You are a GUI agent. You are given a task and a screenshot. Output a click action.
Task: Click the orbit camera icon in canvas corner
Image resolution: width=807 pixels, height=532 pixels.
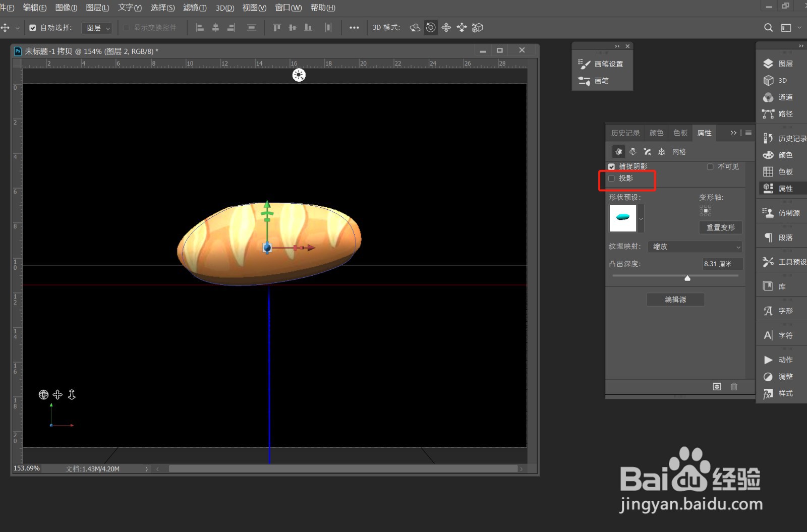coord(44,395)
